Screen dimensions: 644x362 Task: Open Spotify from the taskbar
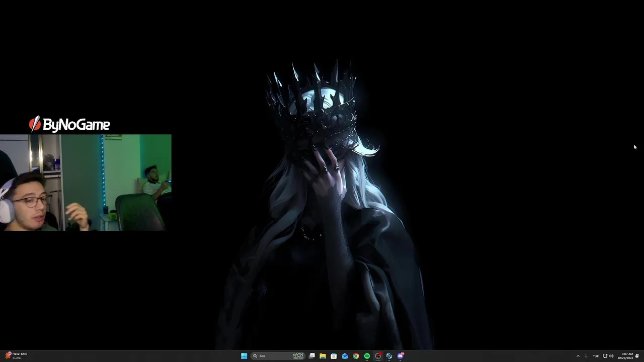point(367,356)
